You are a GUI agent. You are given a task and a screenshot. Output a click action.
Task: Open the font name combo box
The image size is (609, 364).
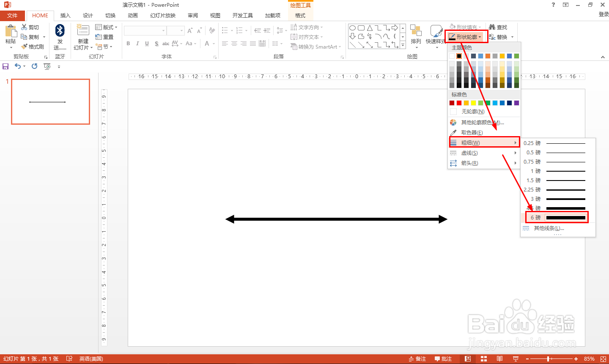(x=145, y=31)
